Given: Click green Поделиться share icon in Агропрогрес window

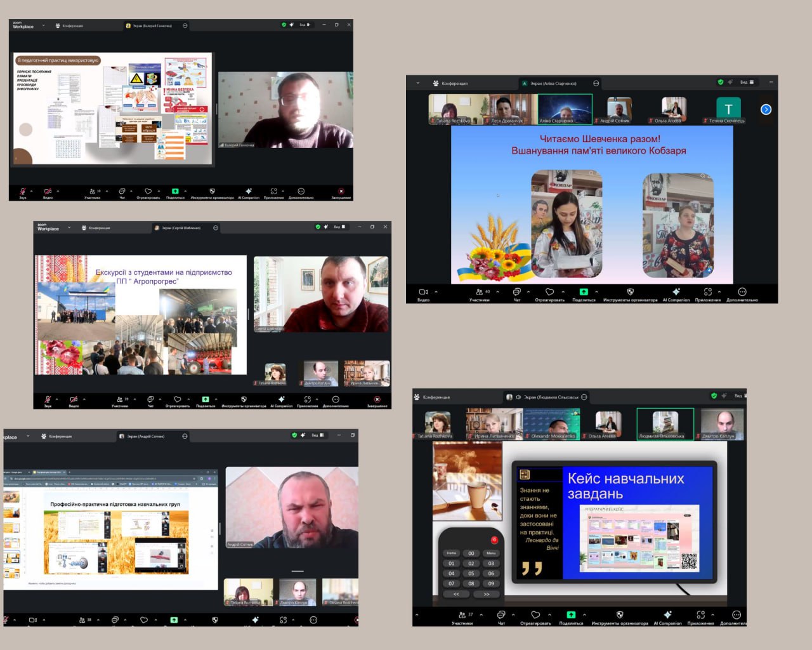Looking at the screenshot, I should (206, 400).
